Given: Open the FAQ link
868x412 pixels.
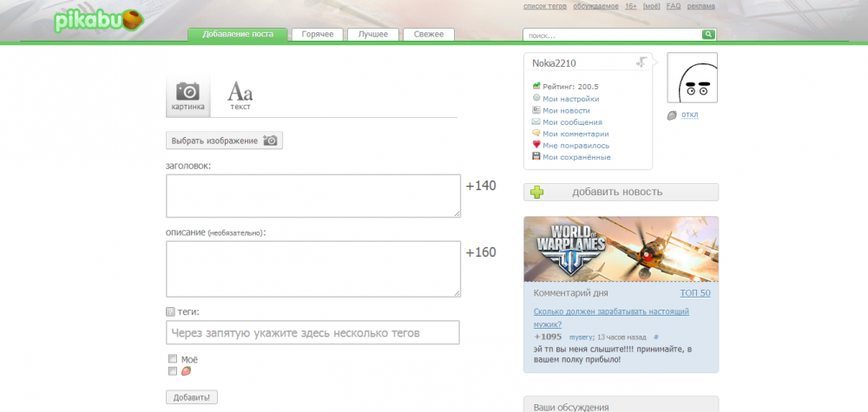Looking at the screenshot, I should pyautogui.click(x=674, y=6).
